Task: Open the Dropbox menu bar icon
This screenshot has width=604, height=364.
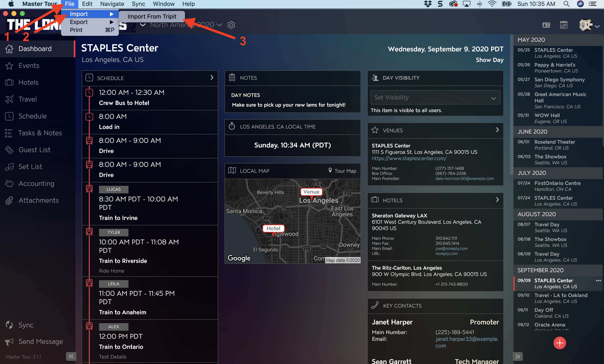Action: [x=428, y=4]
